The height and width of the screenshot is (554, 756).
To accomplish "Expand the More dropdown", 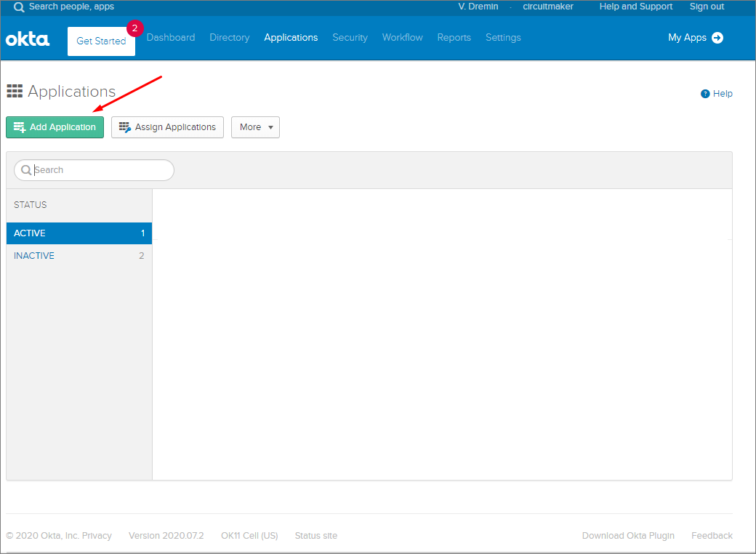I will click(255, 127).
